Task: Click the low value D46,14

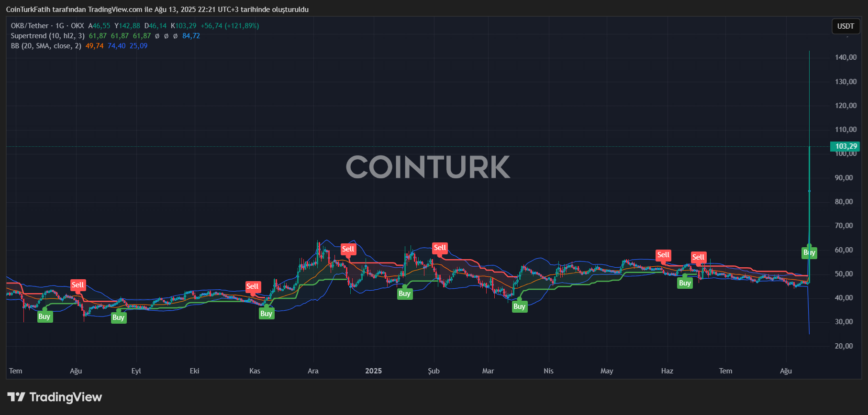Action: coord(156,26)
